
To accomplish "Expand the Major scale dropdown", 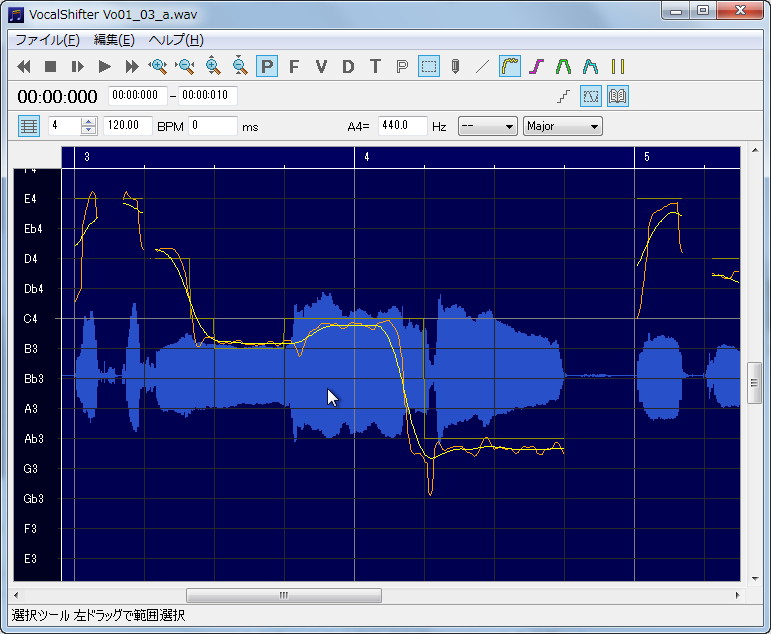I will [563, 126].
